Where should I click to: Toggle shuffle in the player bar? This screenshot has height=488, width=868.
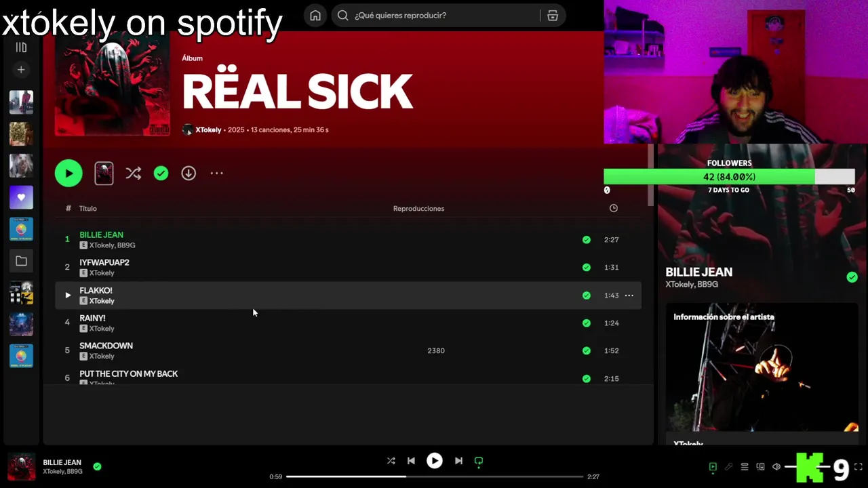point(391,461)
